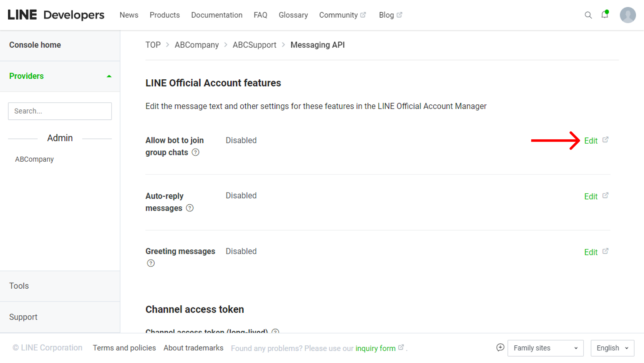Click the help icon next to Auto-reply messages
644x363 pixels.
coord(190,208)
